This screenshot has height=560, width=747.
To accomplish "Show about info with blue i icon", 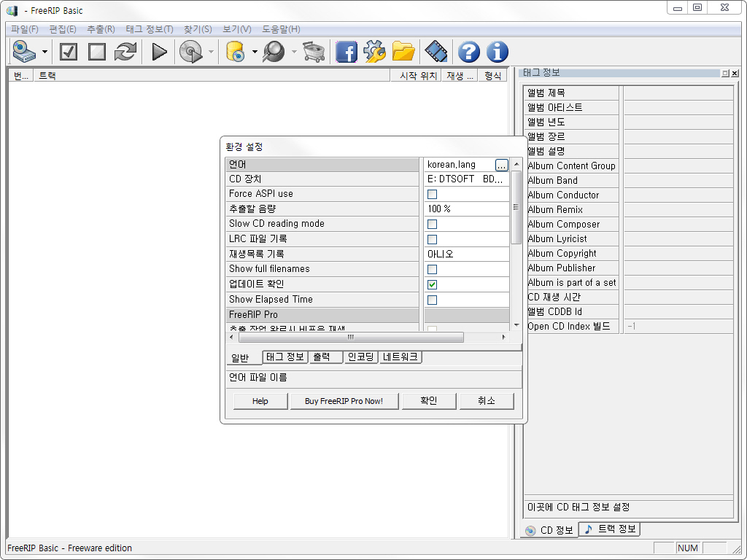I will (498, 52).
